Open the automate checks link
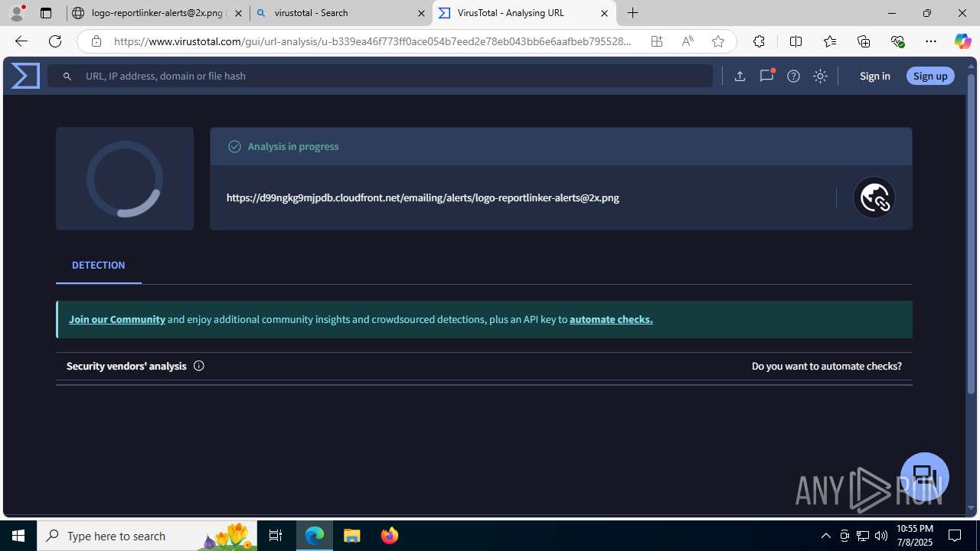 click(611, 319)
